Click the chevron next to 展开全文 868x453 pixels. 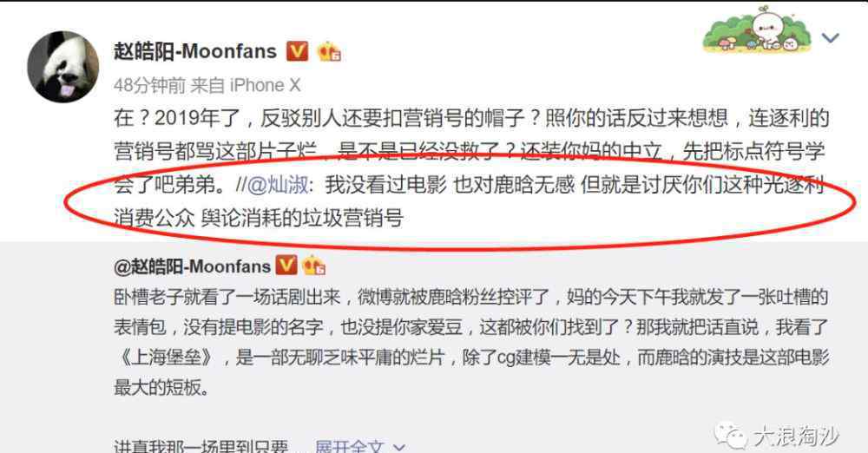pos(399,447)
